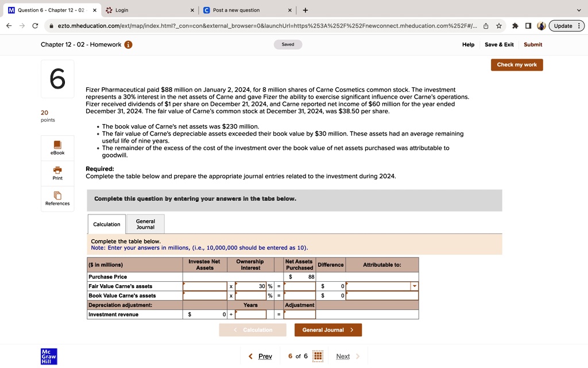Screen dimensions: 588x368
Task: Open browser extensions puzzle icon
Action: pos(515,26)
